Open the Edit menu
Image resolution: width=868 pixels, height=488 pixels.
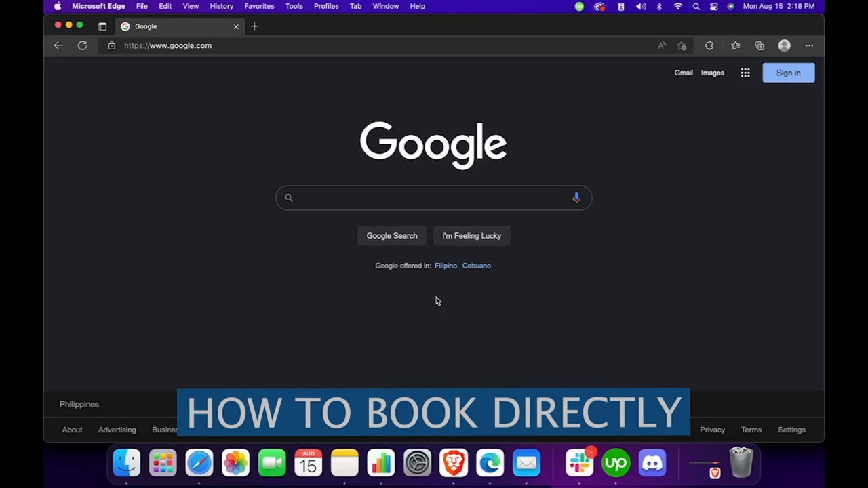pos(165,6)
